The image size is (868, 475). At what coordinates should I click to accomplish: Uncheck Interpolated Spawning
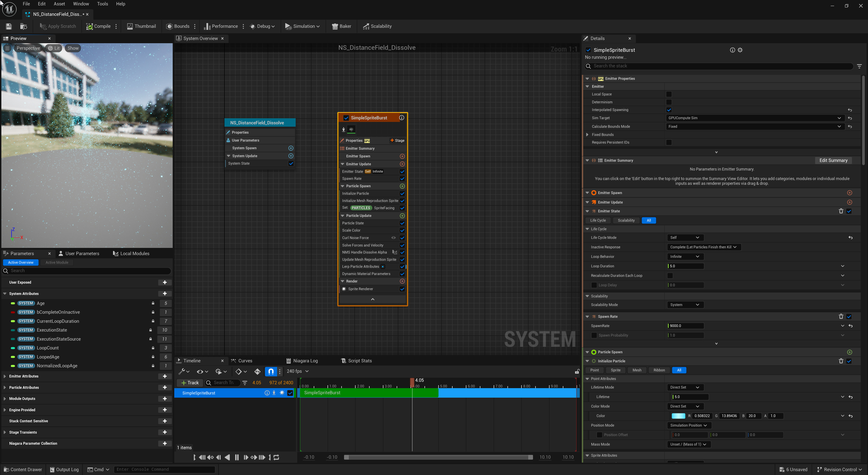pos(669,110)
